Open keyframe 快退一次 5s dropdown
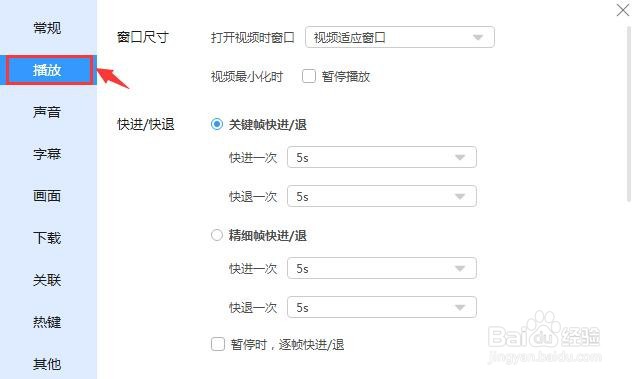The height and width of the screenshot is (379, 637). pyautogui.click(x=382, y=196)
